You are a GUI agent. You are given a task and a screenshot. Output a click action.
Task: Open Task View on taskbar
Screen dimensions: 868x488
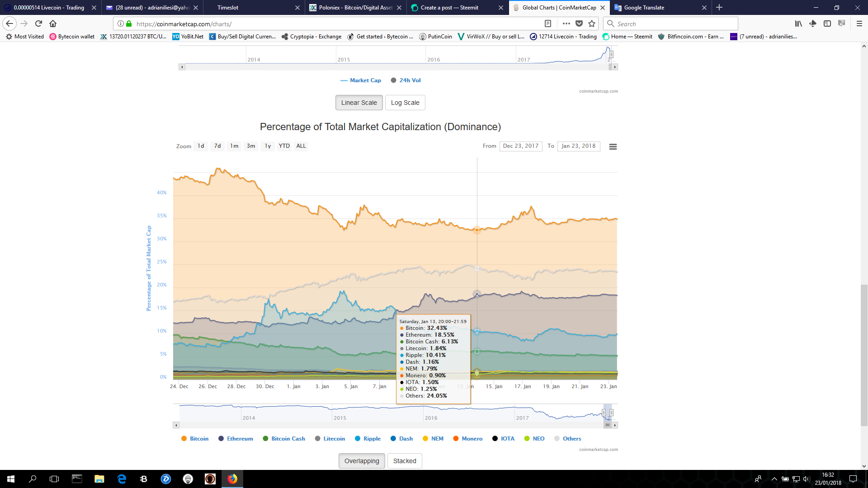point(54,479)
